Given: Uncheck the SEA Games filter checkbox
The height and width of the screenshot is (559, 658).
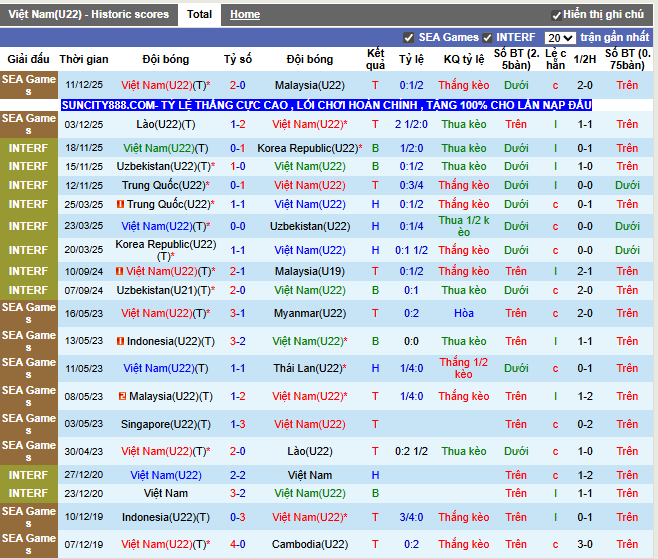Looking at the screenshot, I should click(408, 38).
